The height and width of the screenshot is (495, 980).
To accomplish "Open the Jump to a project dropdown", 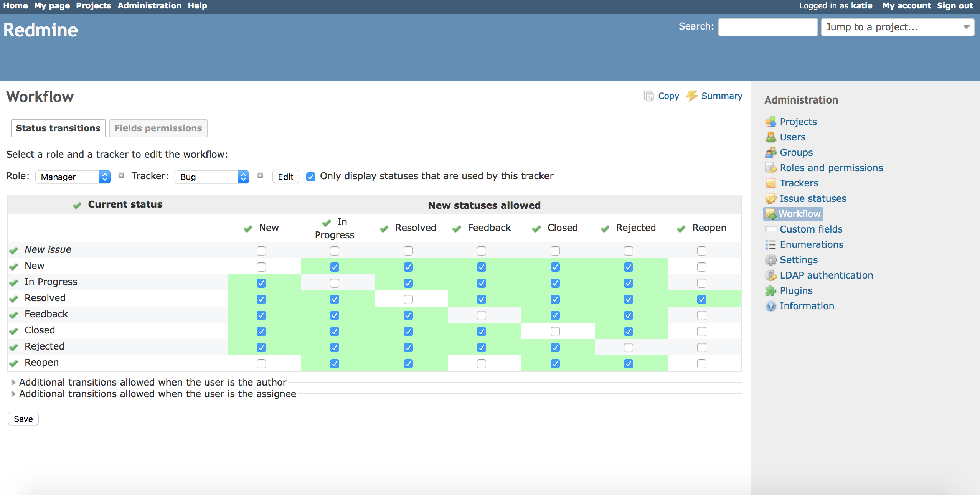I will [897, 27].
